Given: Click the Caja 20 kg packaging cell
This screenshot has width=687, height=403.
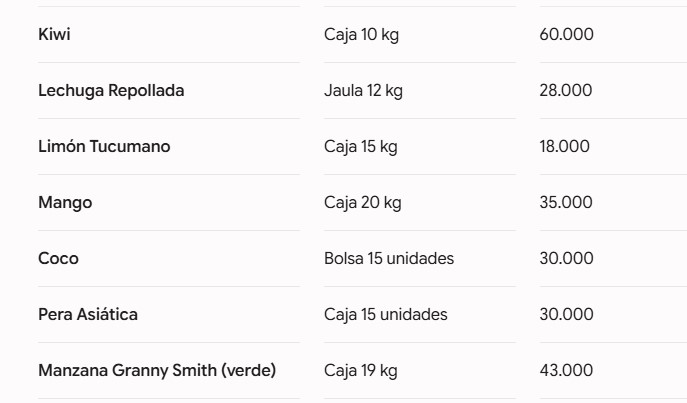Looking at the screenshot, I should [363, 203].
